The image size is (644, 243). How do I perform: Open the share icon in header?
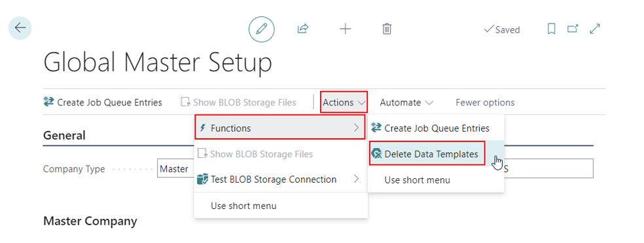tap(303, 29)
